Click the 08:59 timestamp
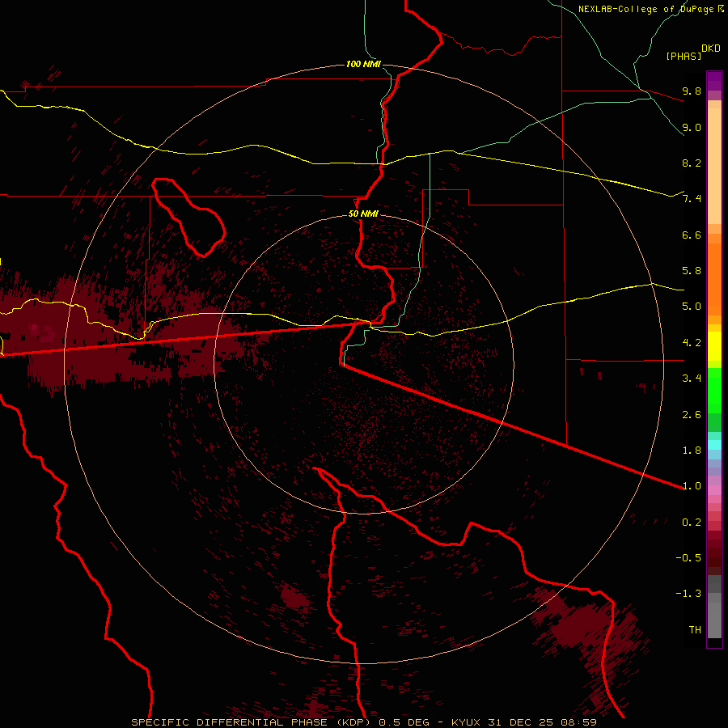This screenshot has height=728, width=728. tap(578, 722)
